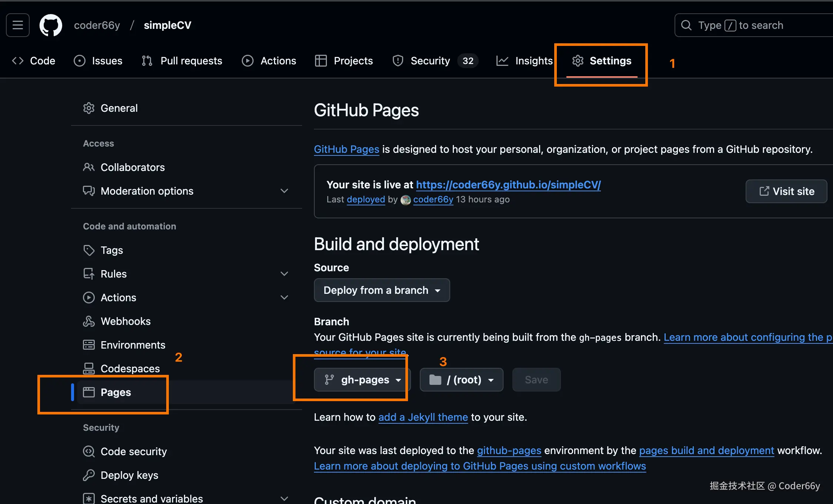Click the Webhooks sidebar icon

click(89, 321)
